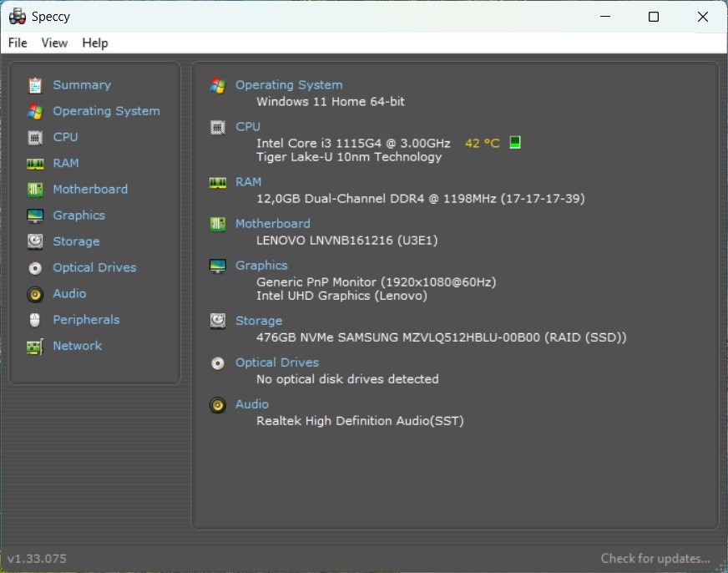Select Summary in the sidebar

point(81,84)
